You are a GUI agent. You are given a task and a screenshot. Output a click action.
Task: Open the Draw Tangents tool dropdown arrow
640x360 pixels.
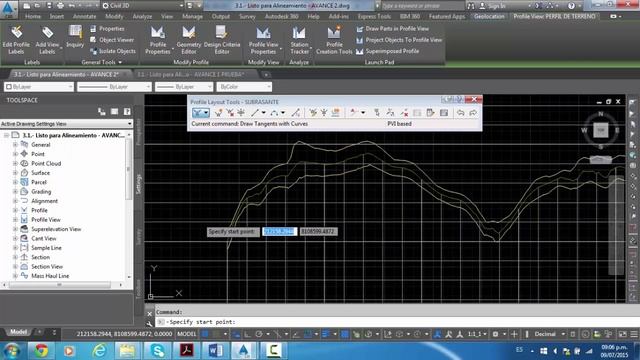(206, 113)
